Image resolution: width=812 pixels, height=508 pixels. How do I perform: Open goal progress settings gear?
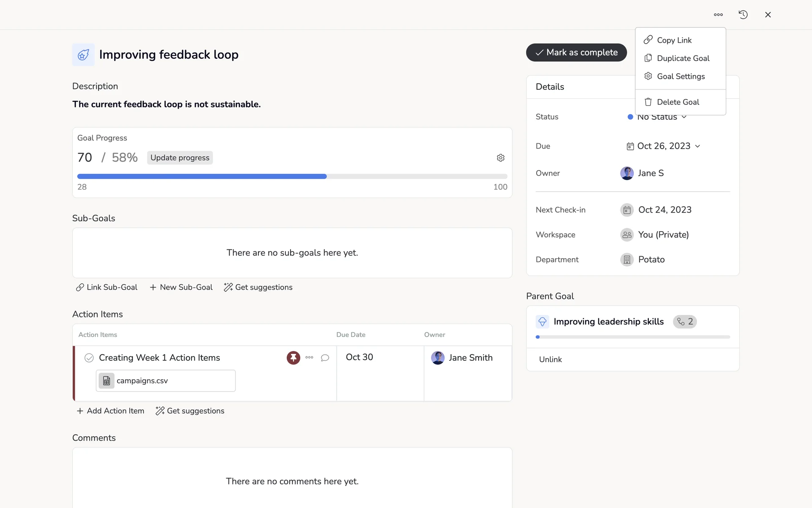pyautogui.click(x=501, y=158)
